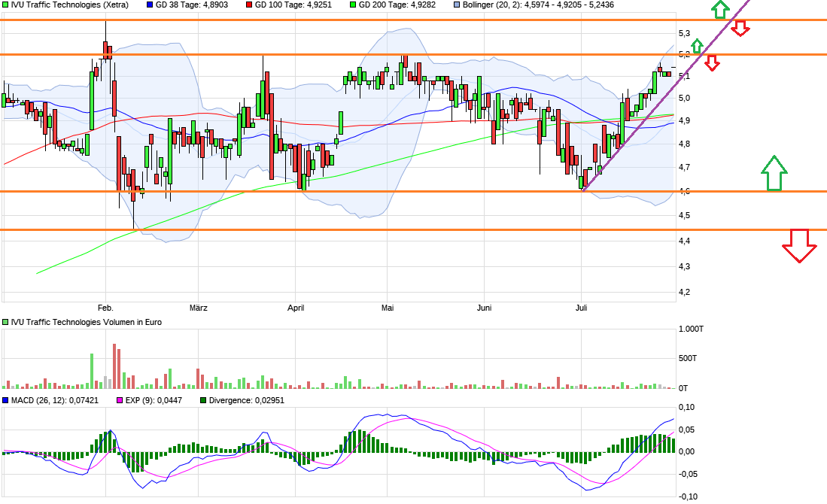
Task: Click the light blue Bollinger legend swatch
Action: [457, 5]
